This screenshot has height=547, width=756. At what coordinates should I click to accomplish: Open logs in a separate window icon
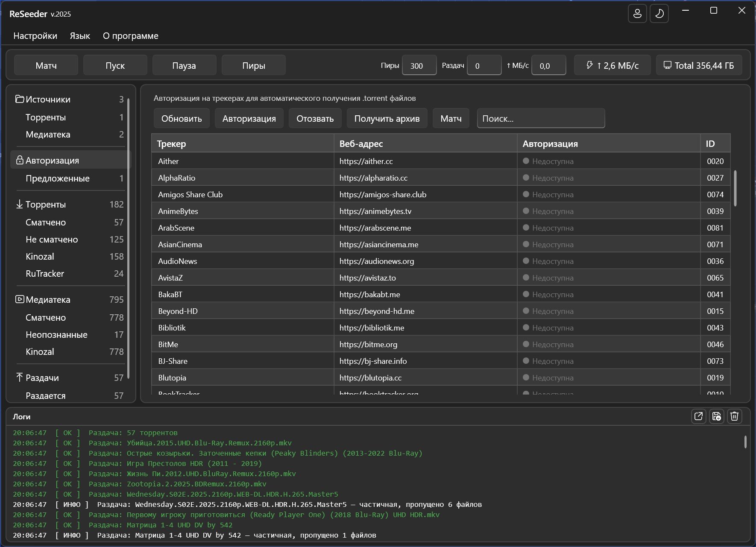pyautogui.click(x=698, y=416)
